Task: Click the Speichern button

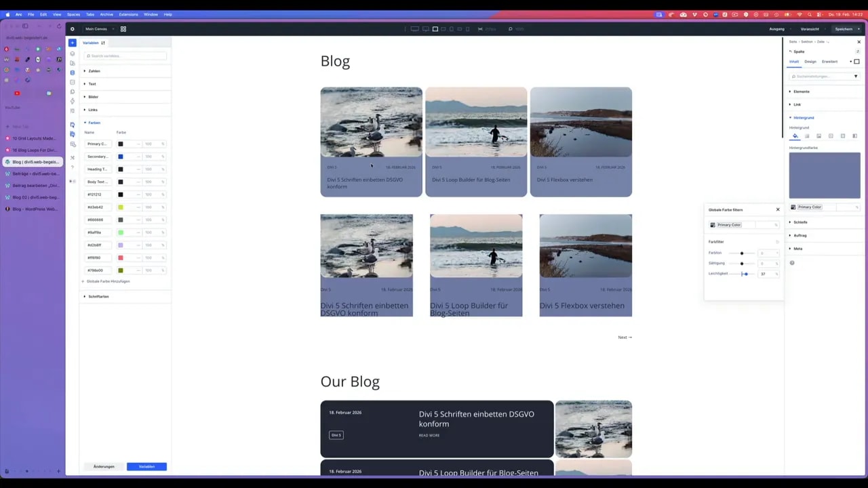Action: 844,28
